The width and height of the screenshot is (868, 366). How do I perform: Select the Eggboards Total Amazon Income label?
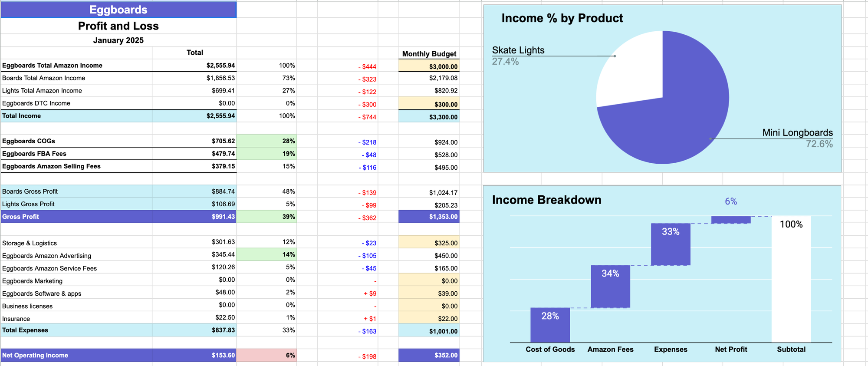[52, 66]
